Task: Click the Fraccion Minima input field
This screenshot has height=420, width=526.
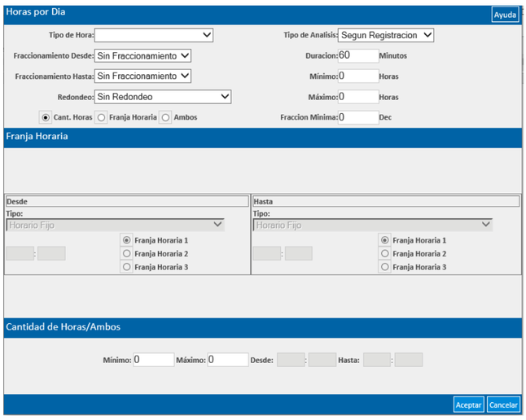Action: tap(358, 117)
